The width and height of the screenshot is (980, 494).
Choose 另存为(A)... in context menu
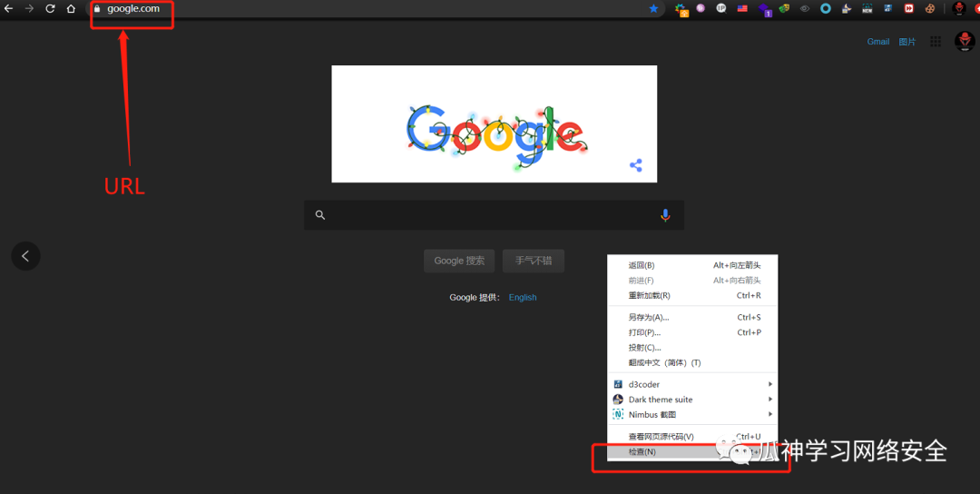692,317
